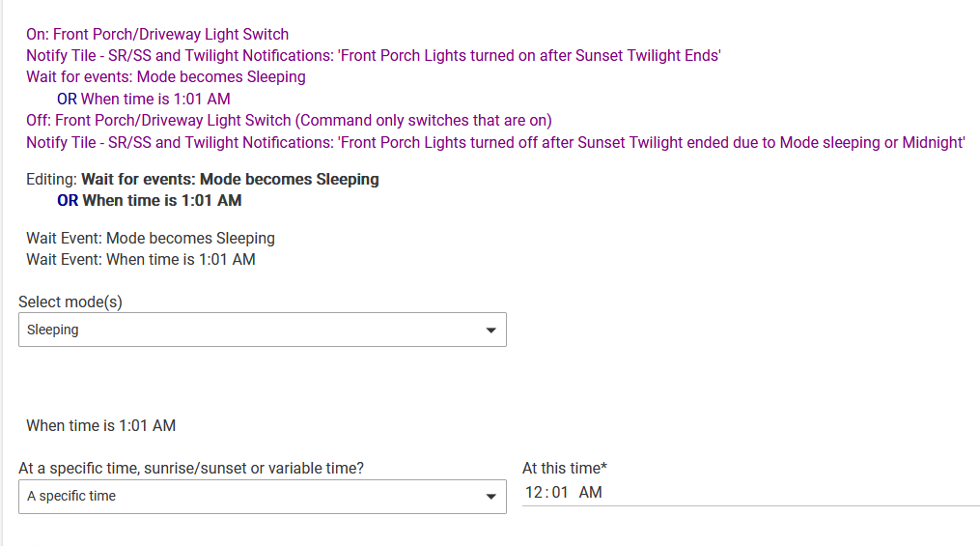Click the 'Front Porch Lights turned off' notify action
Viewport: 980px width, 546px height.
point(495,143)
